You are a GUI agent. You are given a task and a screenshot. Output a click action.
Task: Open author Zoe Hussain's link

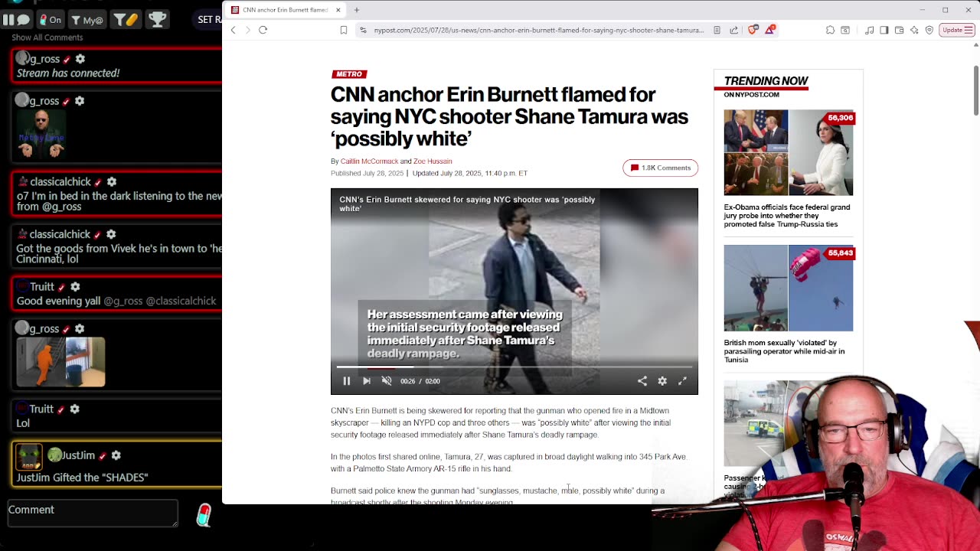(x=433, y=161)
